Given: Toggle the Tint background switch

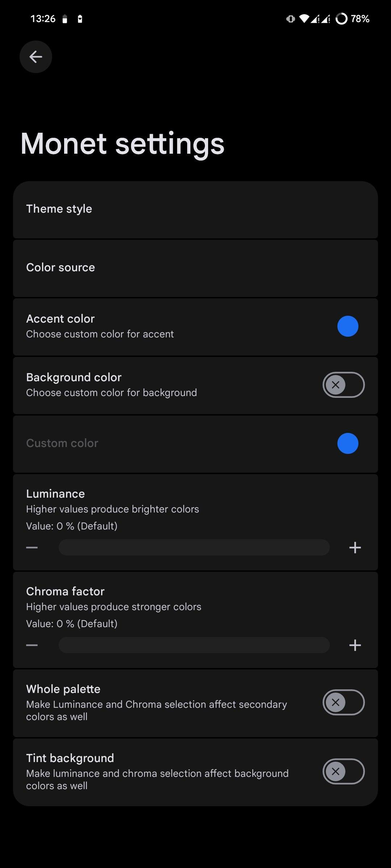Looking at the screenshot, I should pos(343,771).
